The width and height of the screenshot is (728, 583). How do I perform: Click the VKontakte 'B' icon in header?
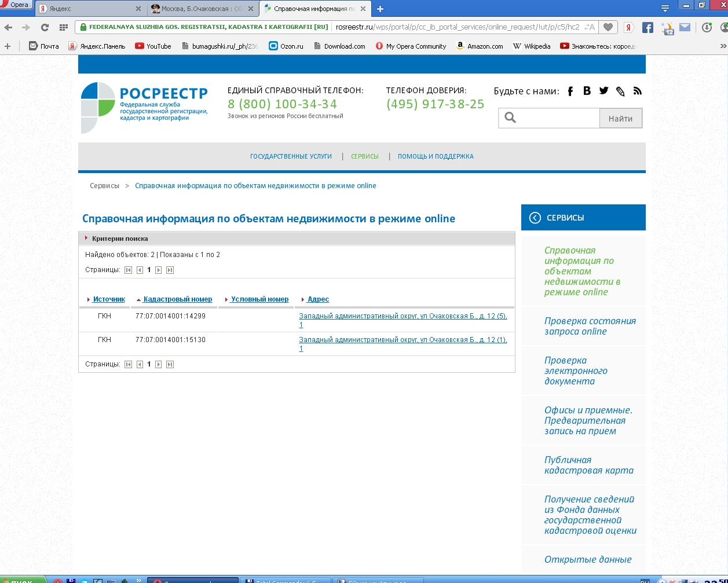[x=587, y=91]
